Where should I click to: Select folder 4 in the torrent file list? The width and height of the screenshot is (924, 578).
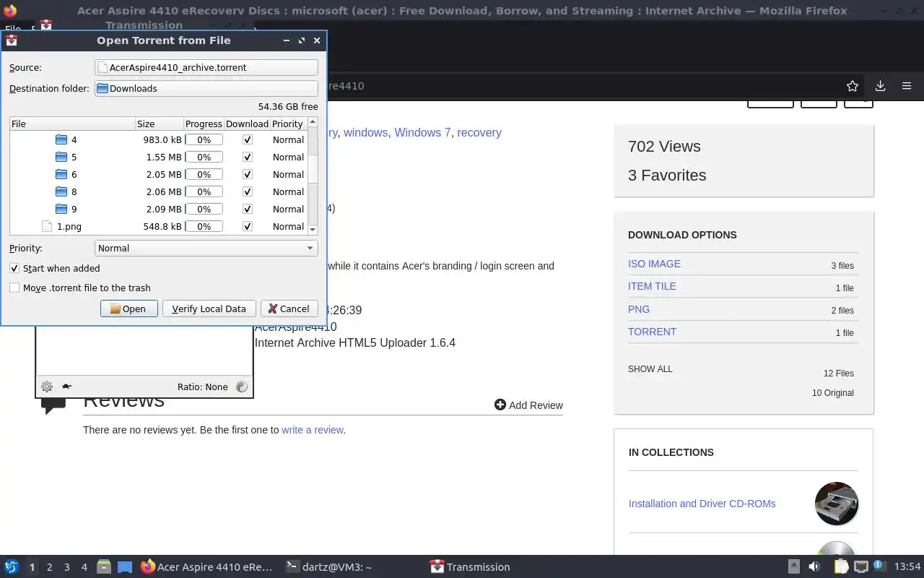click(74, 139)
